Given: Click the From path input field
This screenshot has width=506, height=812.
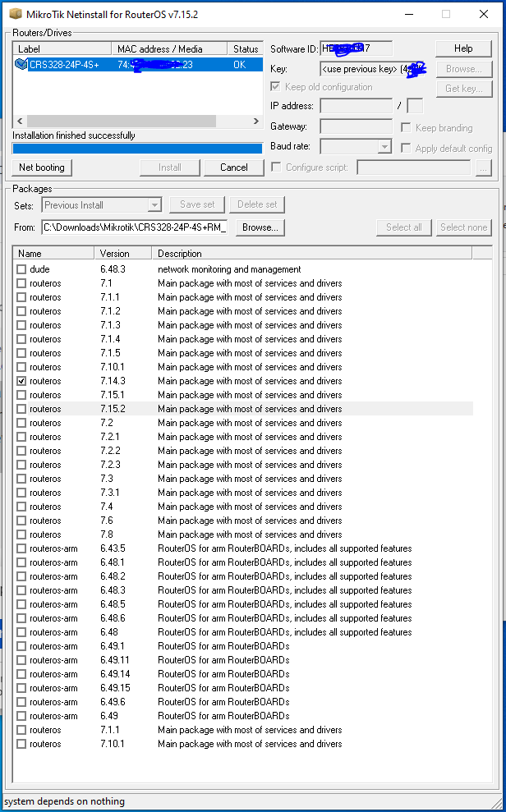Looking at the screenshot, I should [135, 227].
